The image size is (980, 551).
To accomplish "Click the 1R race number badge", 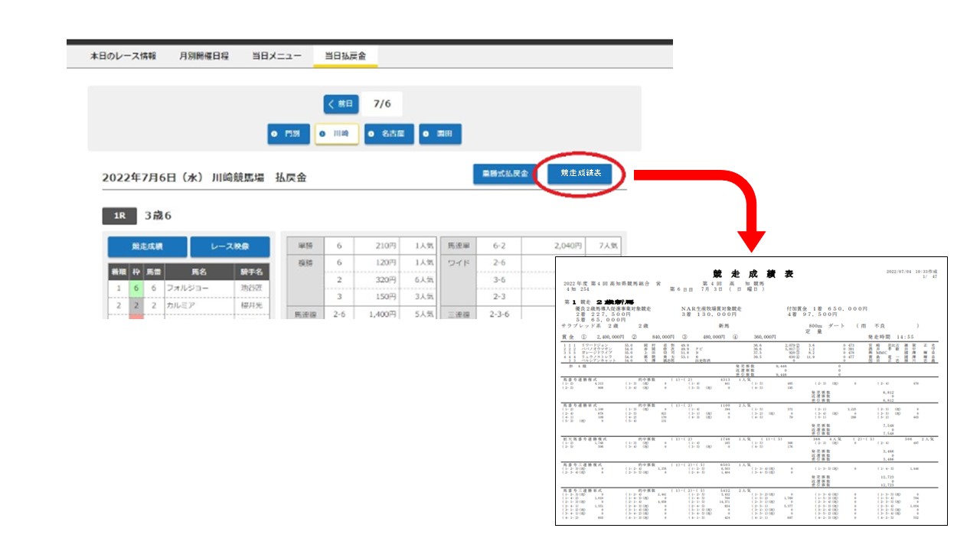I will tap(119, 216).
